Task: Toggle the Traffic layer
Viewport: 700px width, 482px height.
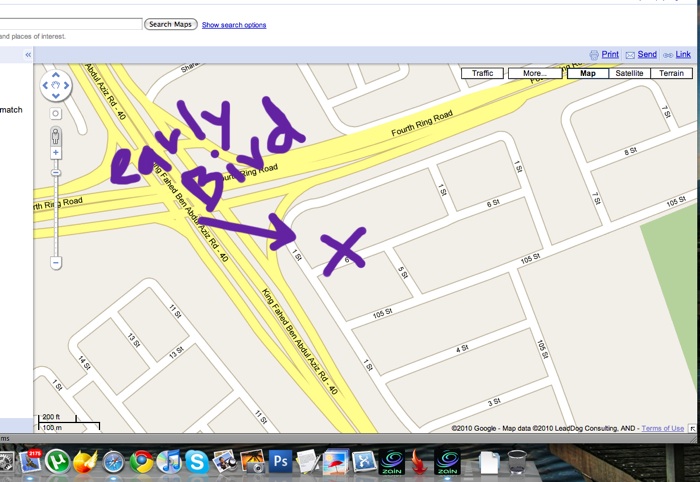Action: pos(483,73)
